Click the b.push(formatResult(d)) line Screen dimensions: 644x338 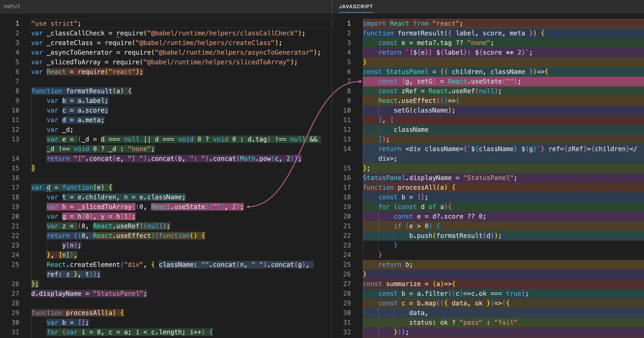(455, 236)
